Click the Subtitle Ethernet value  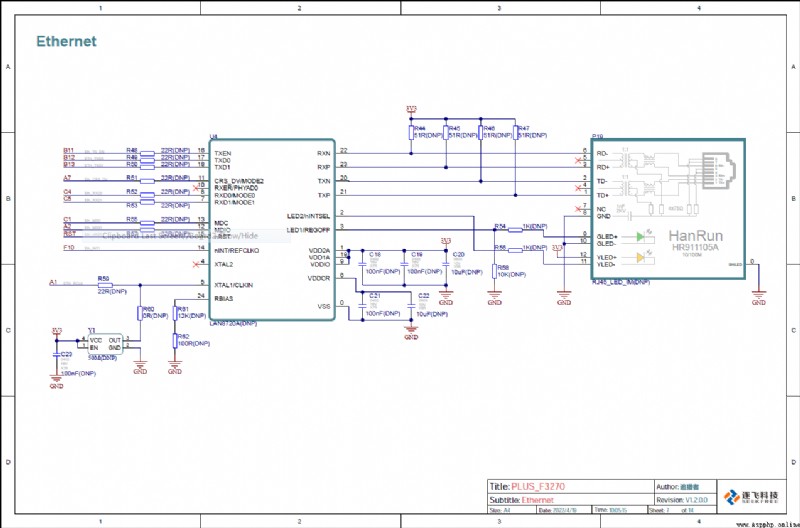[x=537, y=500]
